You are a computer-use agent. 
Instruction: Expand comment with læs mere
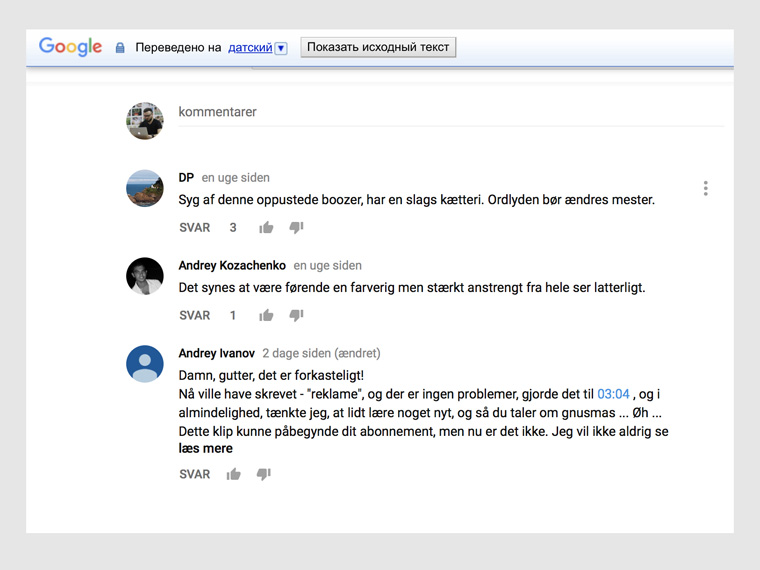tap(205, 449)
